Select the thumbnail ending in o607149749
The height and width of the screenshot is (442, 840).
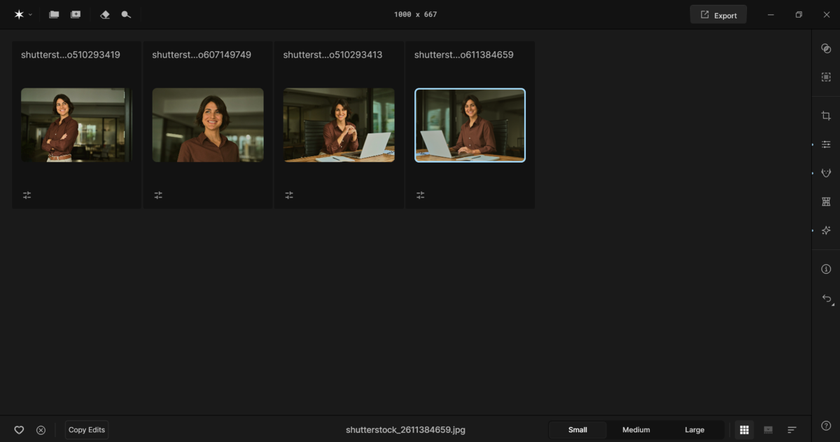tap(208, 125)
